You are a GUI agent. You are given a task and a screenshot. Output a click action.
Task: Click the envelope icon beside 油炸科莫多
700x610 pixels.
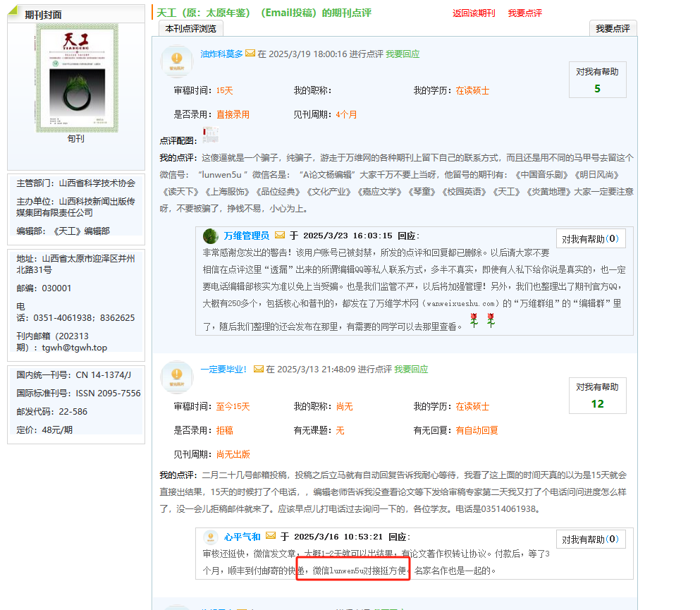(x=250, y=54)
